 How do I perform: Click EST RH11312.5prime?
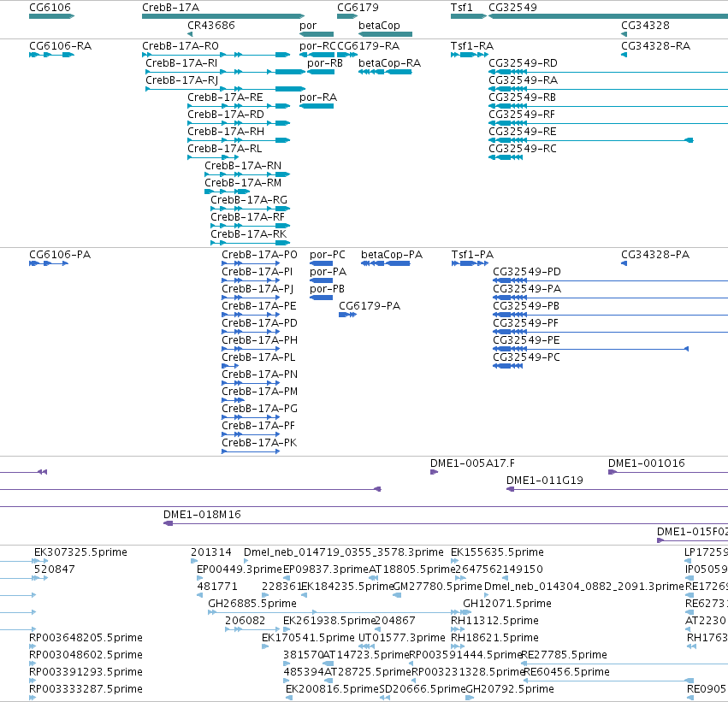[458, 629]
